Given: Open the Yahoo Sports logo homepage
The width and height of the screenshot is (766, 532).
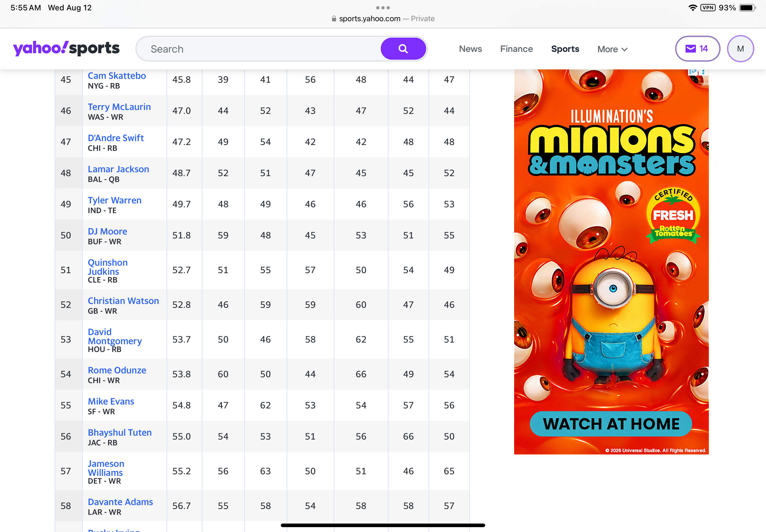Looking at the screenshot, I should pyautogui.click(x=66, y=48).
